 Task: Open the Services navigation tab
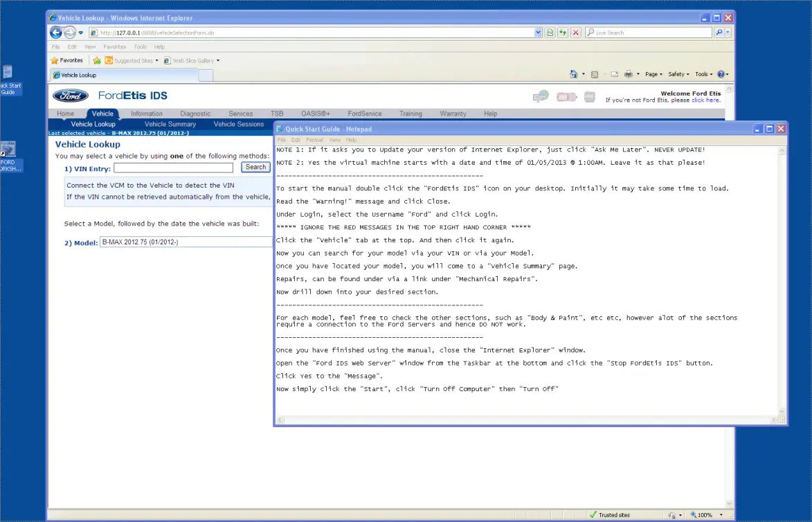241,114
